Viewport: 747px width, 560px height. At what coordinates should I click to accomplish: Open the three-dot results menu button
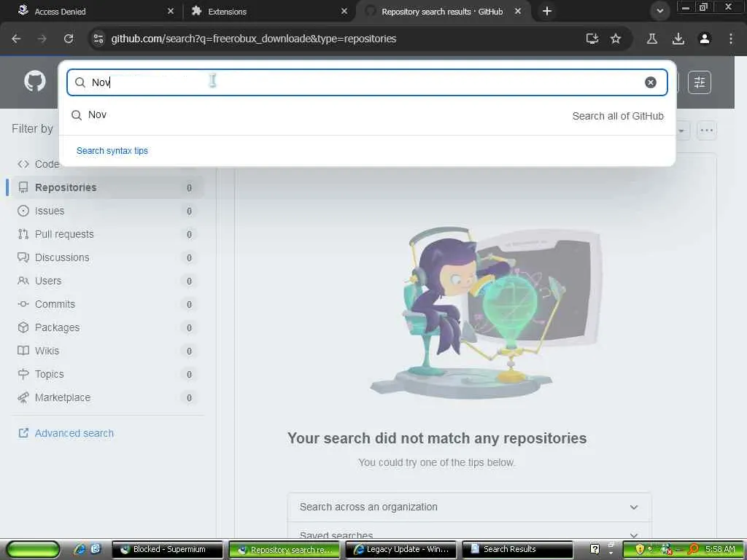pyautogui.click(x=706, y=131)
